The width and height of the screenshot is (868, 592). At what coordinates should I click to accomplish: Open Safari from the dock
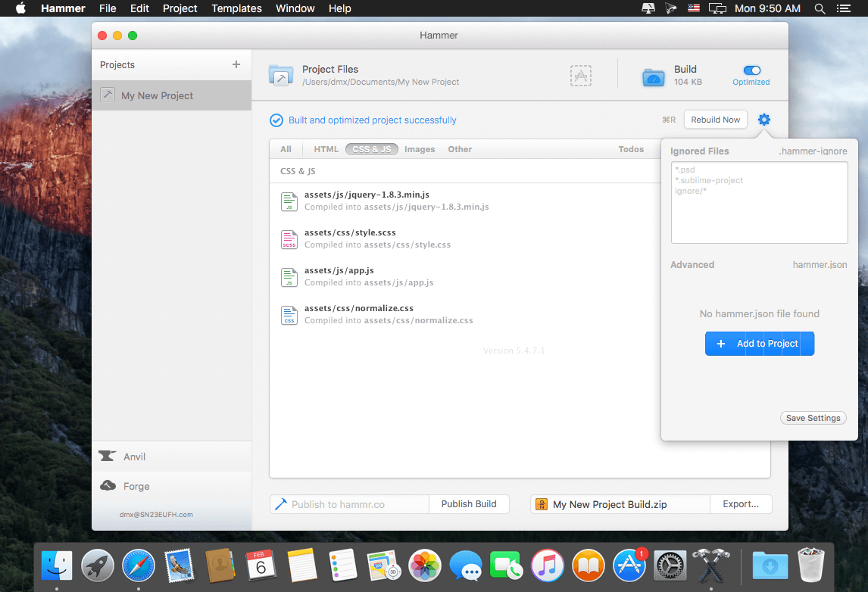[139, 566]
